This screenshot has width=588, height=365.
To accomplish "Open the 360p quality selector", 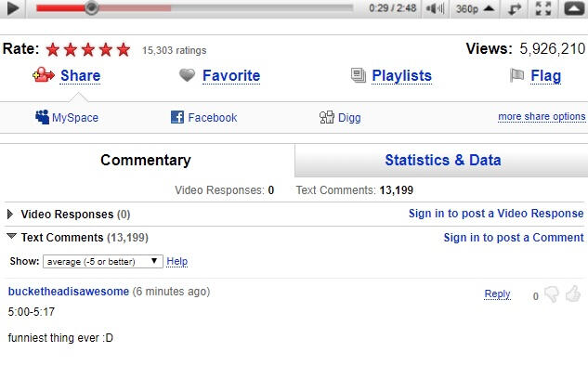I will point(475,8).
